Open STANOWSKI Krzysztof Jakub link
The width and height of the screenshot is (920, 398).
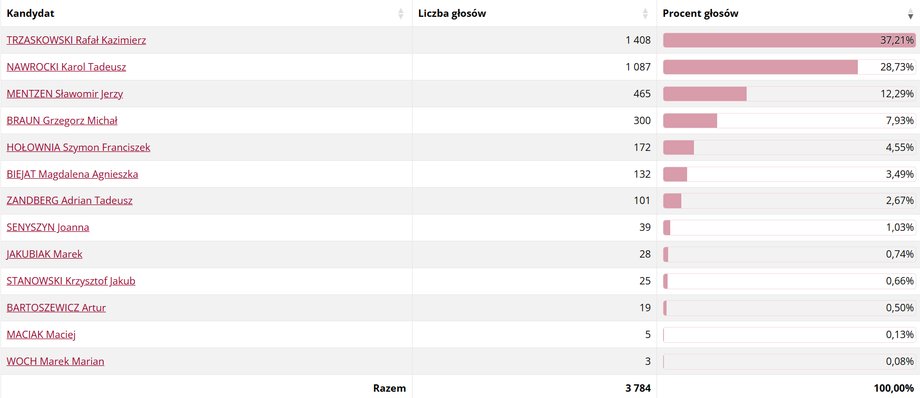[x=71, y=281]
